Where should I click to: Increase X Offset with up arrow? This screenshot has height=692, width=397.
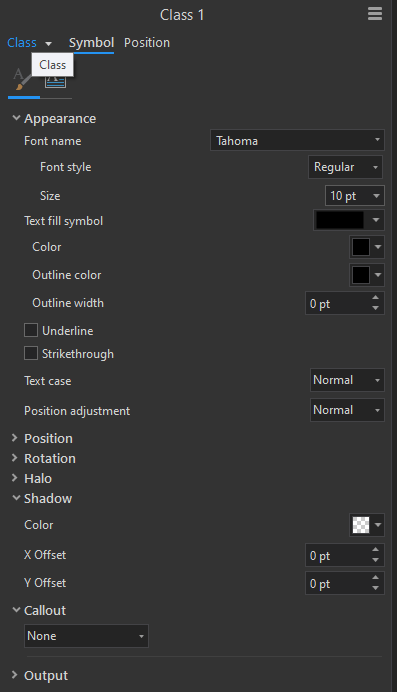(x=375, y=550)
